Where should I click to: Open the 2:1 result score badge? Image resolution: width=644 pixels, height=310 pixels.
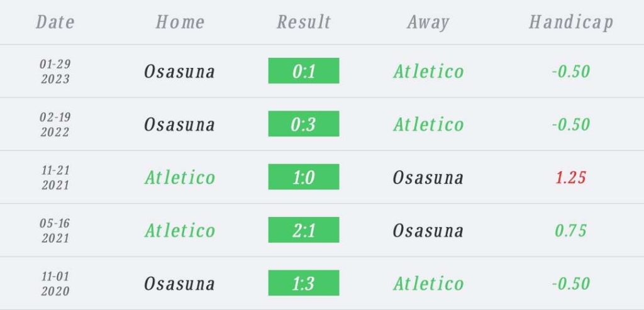coord(304,230)
